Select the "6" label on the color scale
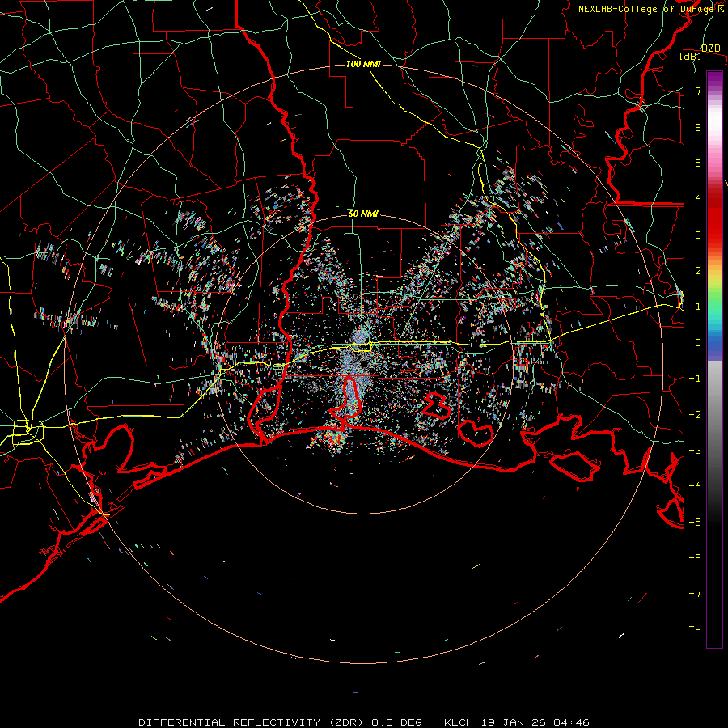The image size is (728, 728). [x=698, y=127]
